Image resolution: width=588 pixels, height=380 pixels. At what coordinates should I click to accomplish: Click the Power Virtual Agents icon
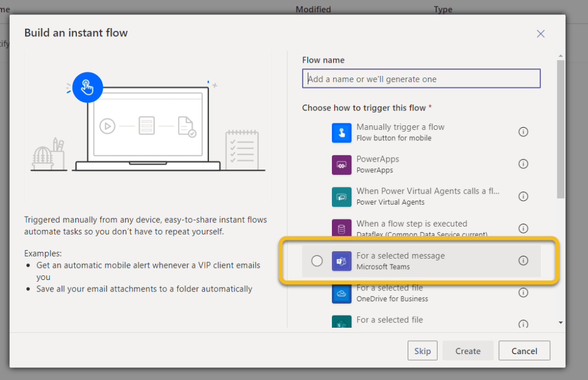coord(341,197)
